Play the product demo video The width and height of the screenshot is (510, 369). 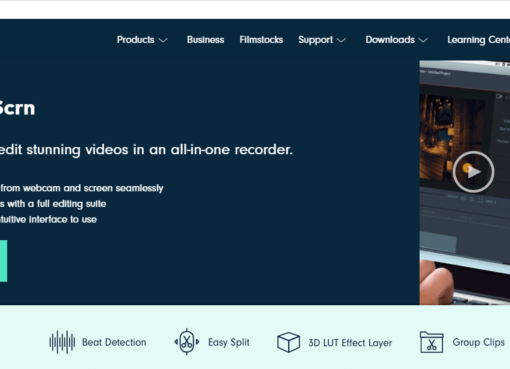click(473, 172)
